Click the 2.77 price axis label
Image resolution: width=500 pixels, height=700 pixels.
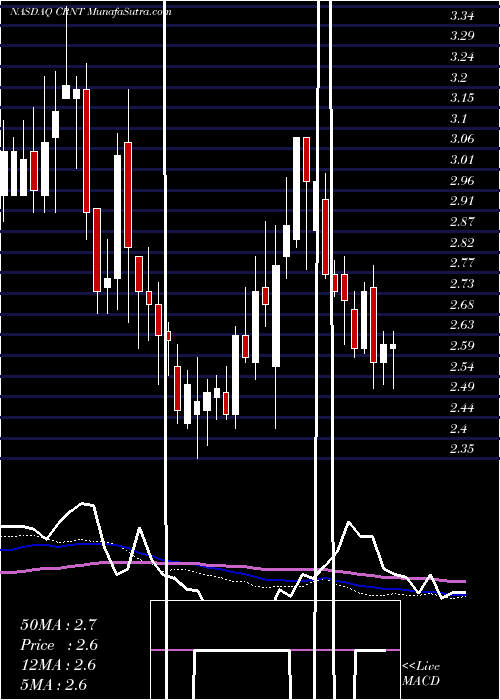462,262
